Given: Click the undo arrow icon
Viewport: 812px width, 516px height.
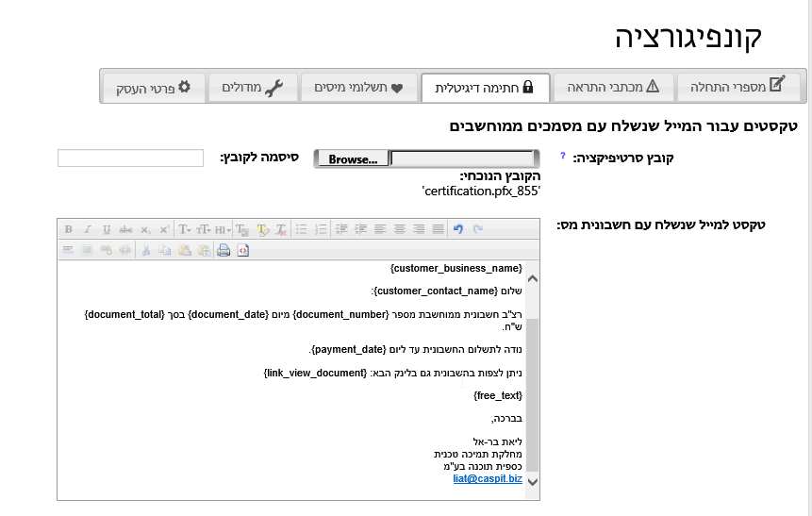Looking at the screenshot, I should [458, 229].
